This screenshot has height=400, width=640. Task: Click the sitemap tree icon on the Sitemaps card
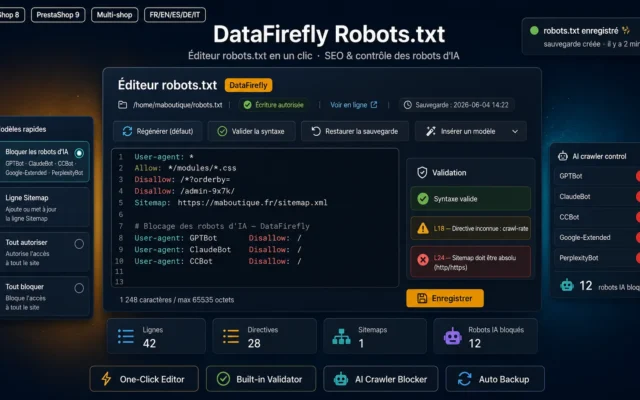click(341, 337)
